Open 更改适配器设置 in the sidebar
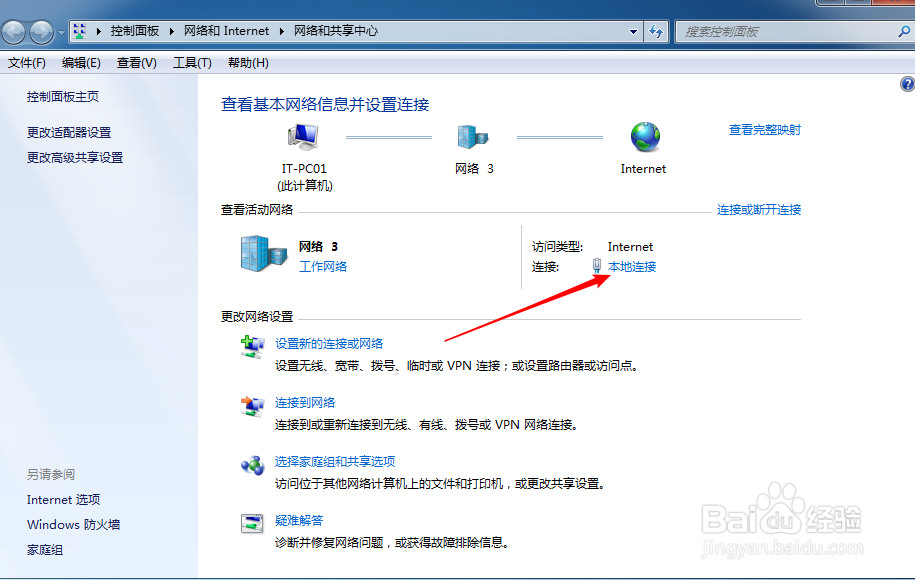 (70, 131)
